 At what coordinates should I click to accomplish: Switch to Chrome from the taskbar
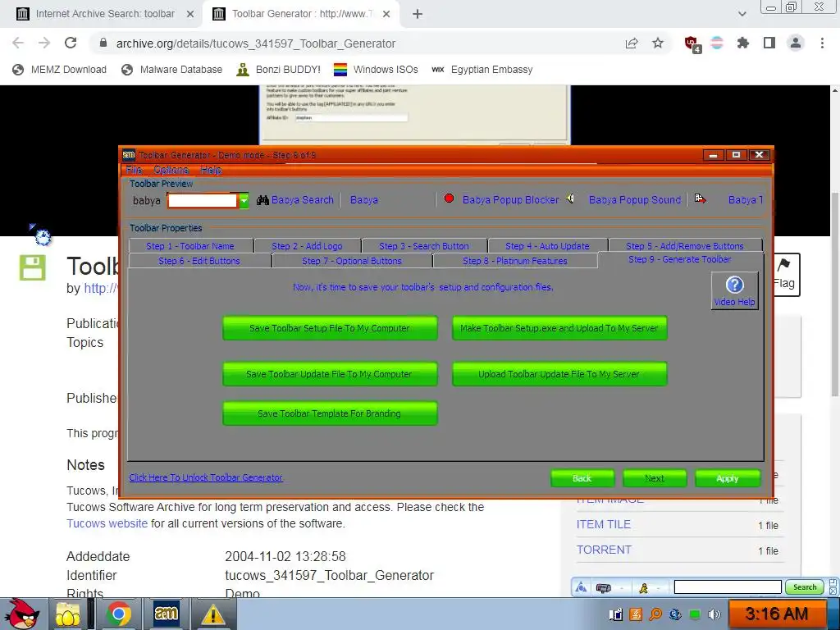(x=118, y=614)
